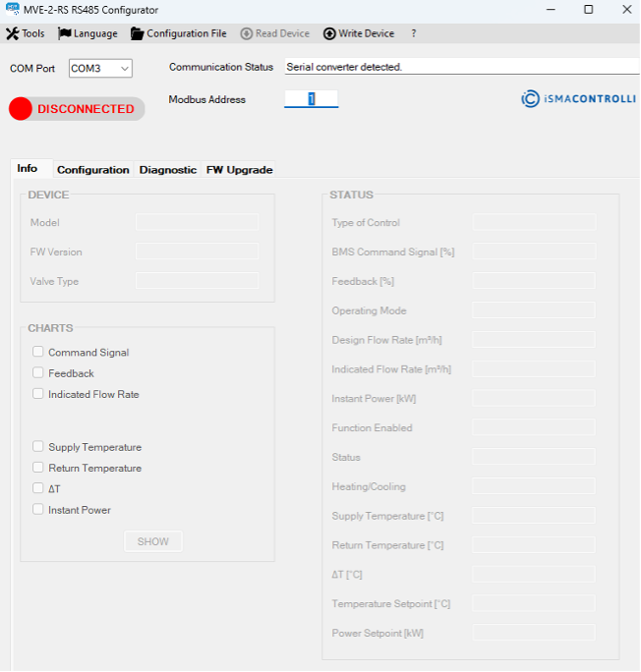Open the question mark help menu

[x=414, y=33]
